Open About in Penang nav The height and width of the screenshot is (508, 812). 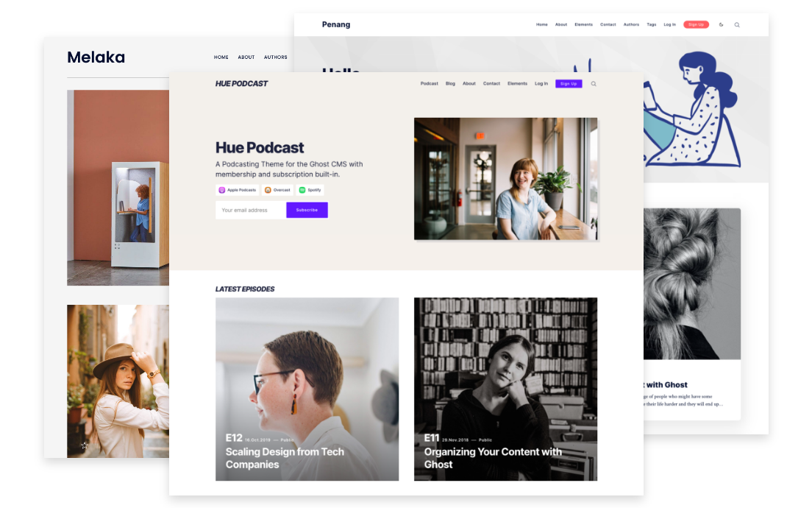pyautogui.click(x=561, y=24)
